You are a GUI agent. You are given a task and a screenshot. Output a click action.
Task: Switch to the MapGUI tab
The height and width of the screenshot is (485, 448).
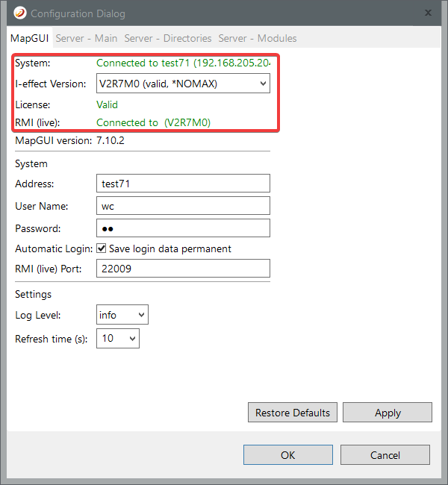(29, 38)
